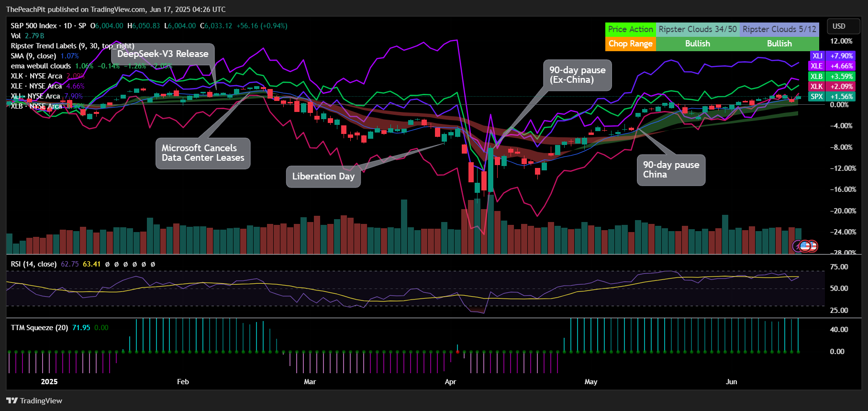Click the close value C6,033.12
Viewport: 868px width, 411px height.
[216, 26]
